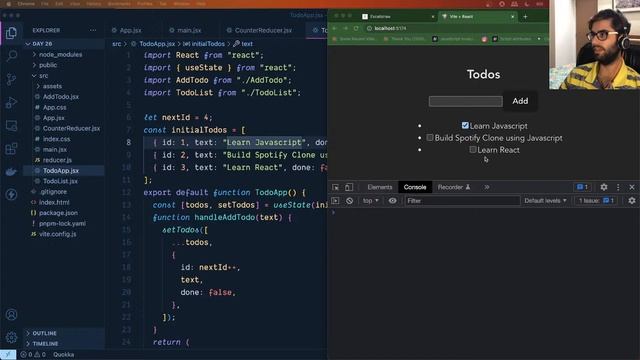The width and height of the screenshot is (640, 360).
Task: Focus the console Filter field
Action: click(462, 201)
